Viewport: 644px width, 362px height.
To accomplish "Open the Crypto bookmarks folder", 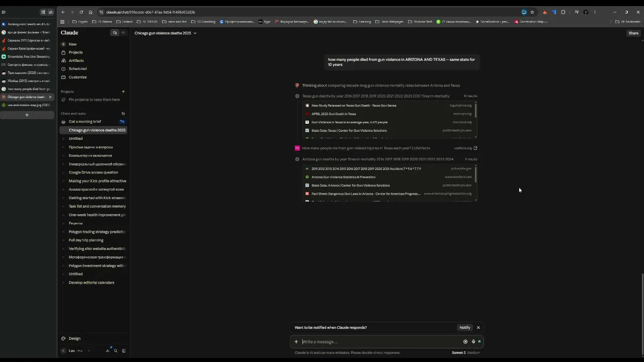I will [80, 22].
